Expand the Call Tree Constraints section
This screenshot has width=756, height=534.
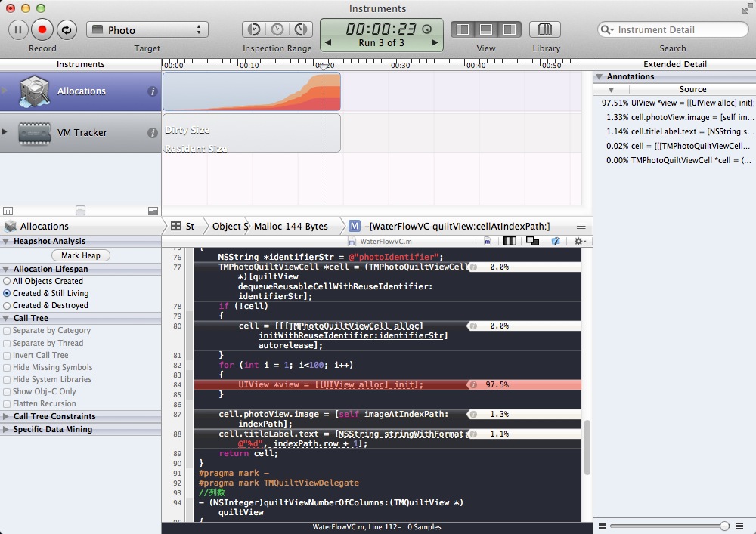tap(6, 416)
